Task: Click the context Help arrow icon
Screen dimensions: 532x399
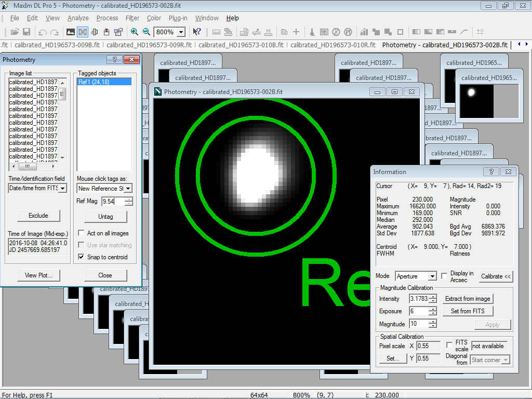Action: [197, 32]
